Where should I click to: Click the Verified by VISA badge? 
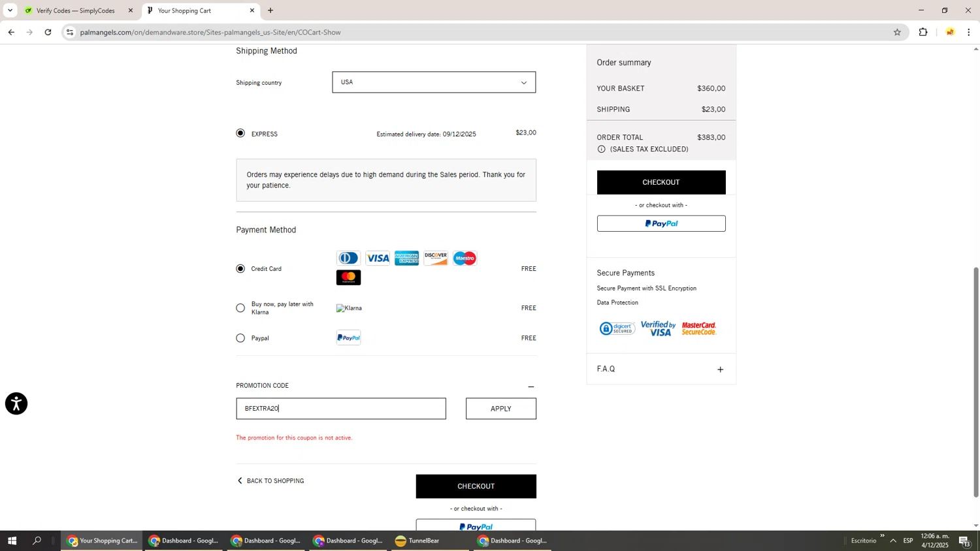coord(659,328)
